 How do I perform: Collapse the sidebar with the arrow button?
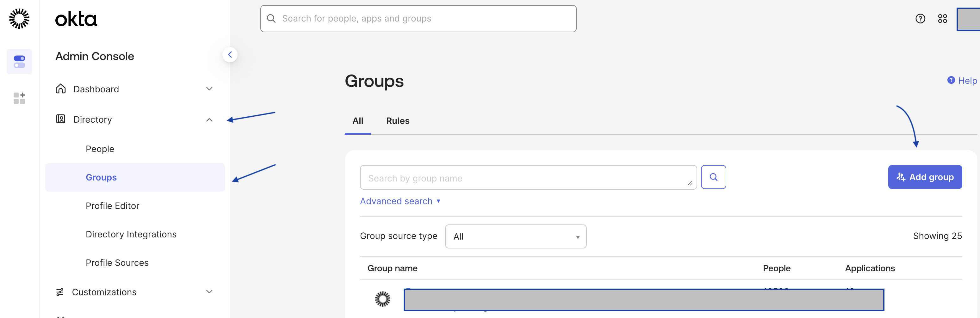click(230, 55)
